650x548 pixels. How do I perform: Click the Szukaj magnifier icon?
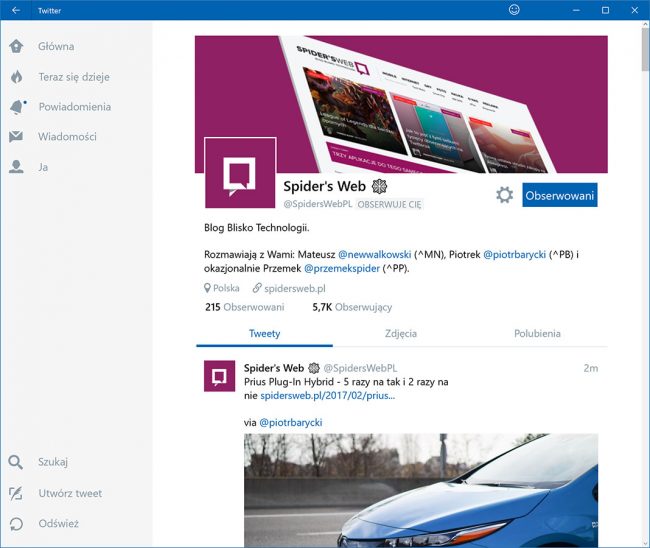point(15,462)
